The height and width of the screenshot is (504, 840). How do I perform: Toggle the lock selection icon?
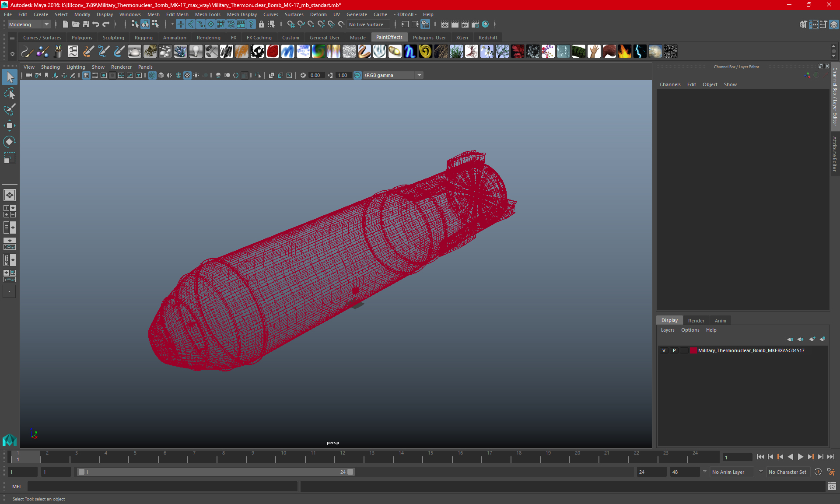pos(261,24)
